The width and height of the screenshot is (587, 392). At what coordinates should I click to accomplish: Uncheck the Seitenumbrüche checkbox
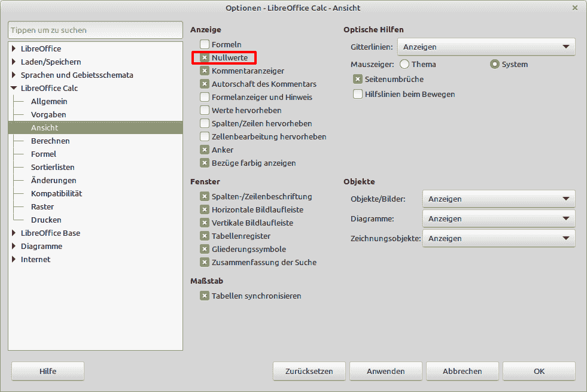(358, 79)
